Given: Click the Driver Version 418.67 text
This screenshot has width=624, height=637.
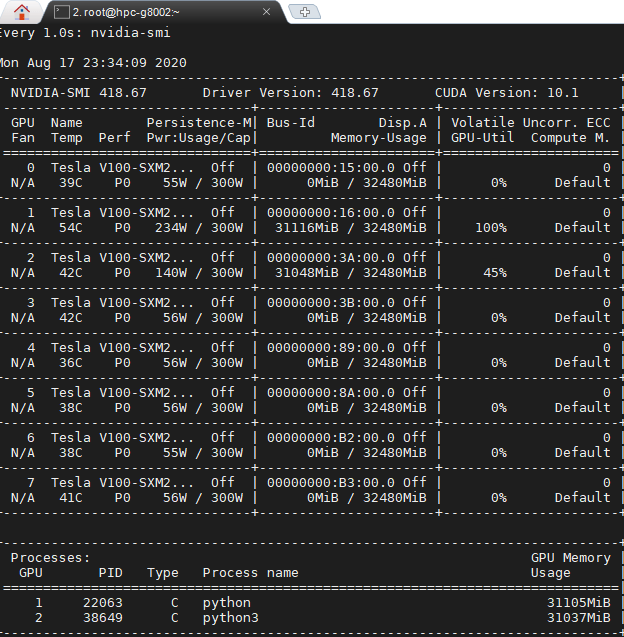Looking at the screenshot, I should tap(290, 92).
